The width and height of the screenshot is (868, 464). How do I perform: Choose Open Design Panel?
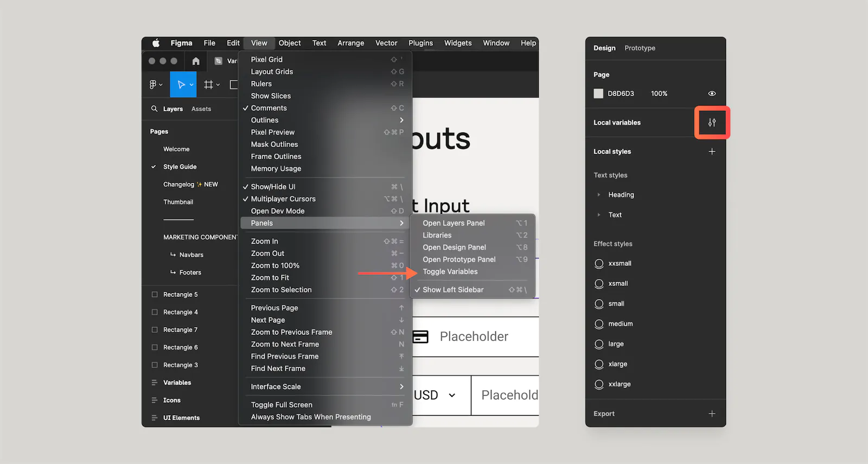pos(472,247)
